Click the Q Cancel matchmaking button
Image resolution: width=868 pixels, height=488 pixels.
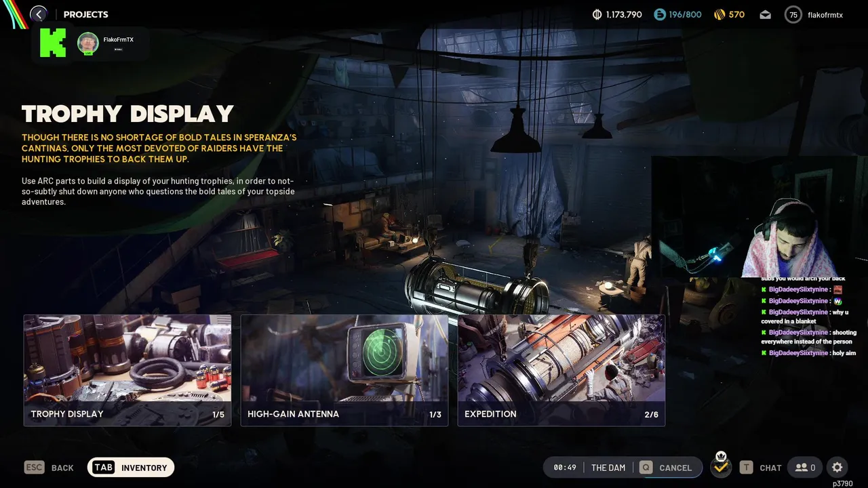click(x=666, y=468)
